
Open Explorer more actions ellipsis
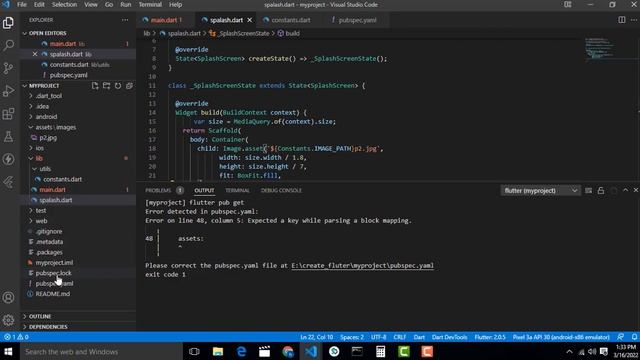[125, 20]
